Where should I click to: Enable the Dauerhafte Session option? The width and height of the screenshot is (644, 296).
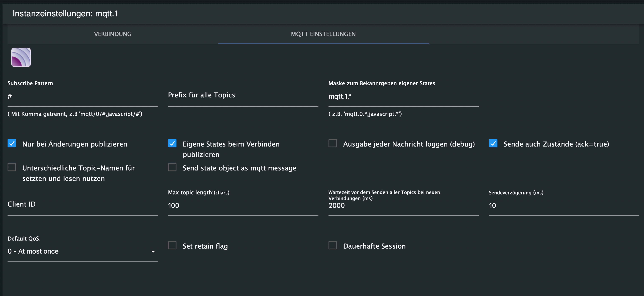pos(333,245)
